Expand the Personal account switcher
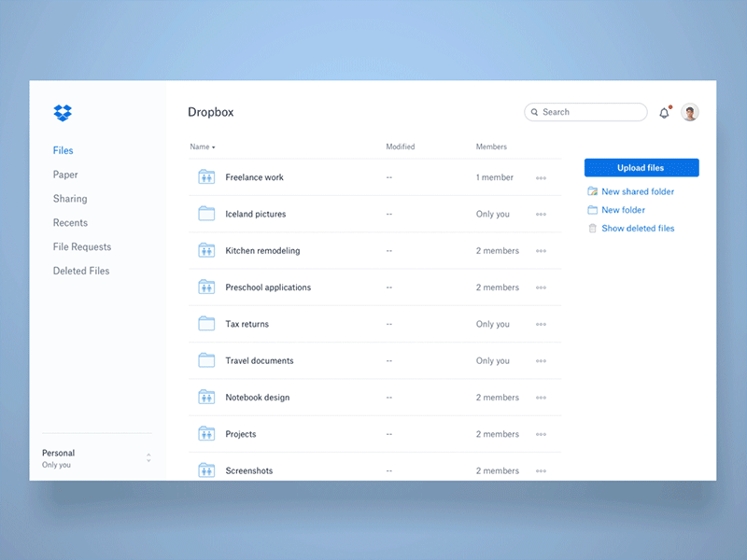Viewport: 747px width, 560px height. point(148,458)
